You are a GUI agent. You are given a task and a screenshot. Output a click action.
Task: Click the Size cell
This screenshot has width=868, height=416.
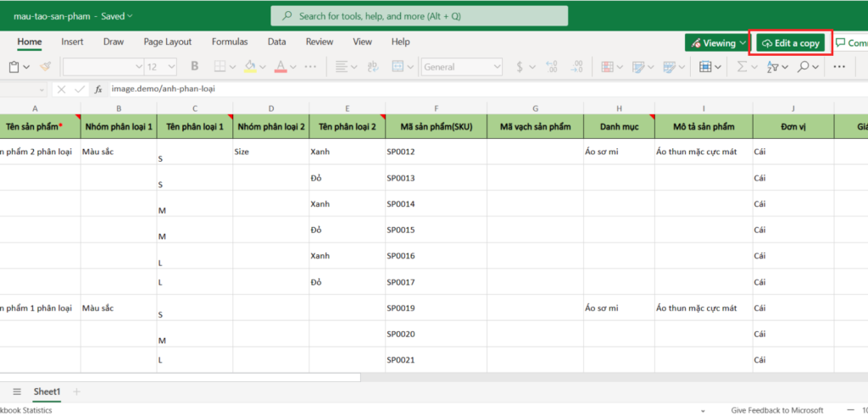(x=271, y=152)
